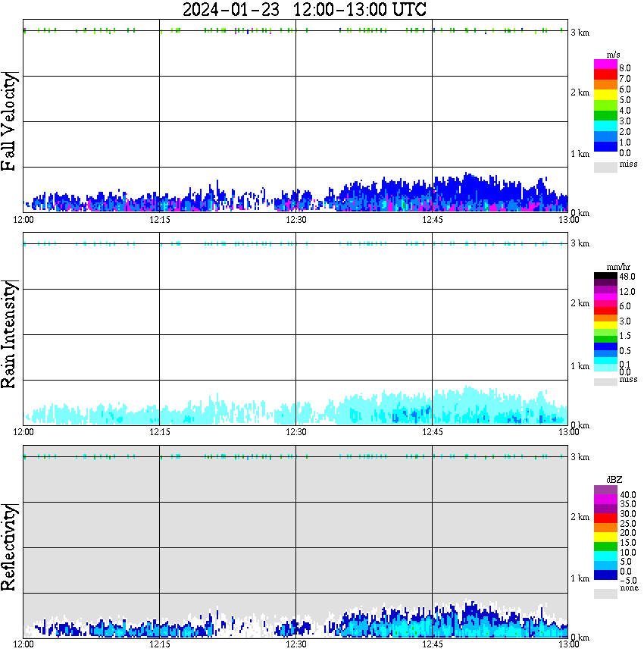Viewport: 644px width, 658px height.
Task: Click the 12:15 tick under Fall Velocity panel
Action: coord(159,220)
